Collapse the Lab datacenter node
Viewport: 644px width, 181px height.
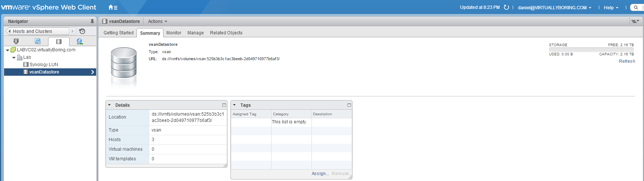coord(14,58)
